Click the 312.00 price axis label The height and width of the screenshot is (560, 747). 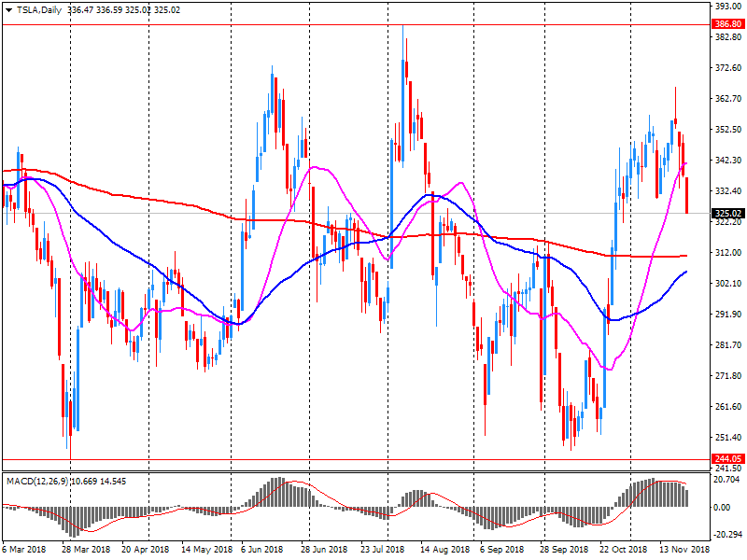point(728,252)
